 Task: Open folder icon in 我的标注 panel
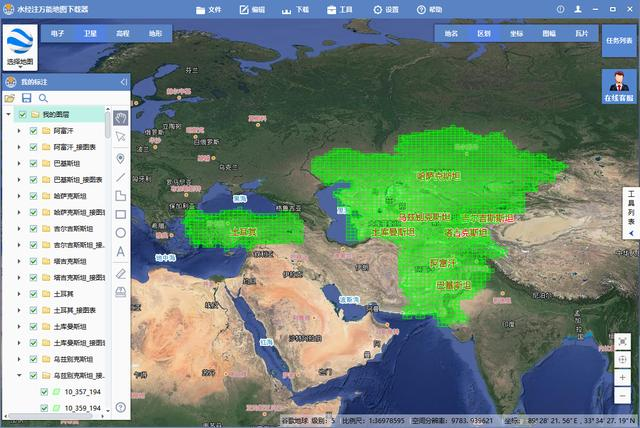coord(10,98)
